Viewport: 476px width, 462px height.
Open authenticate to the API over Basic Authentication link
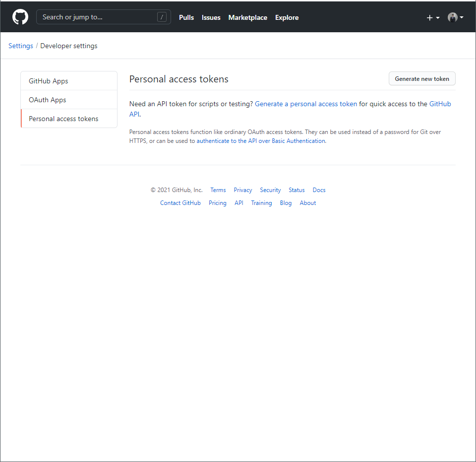tap(261, 141)
